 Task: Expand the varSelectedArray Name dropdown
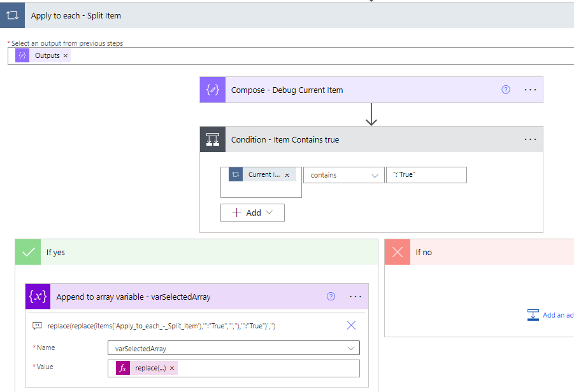click(350, 348)
